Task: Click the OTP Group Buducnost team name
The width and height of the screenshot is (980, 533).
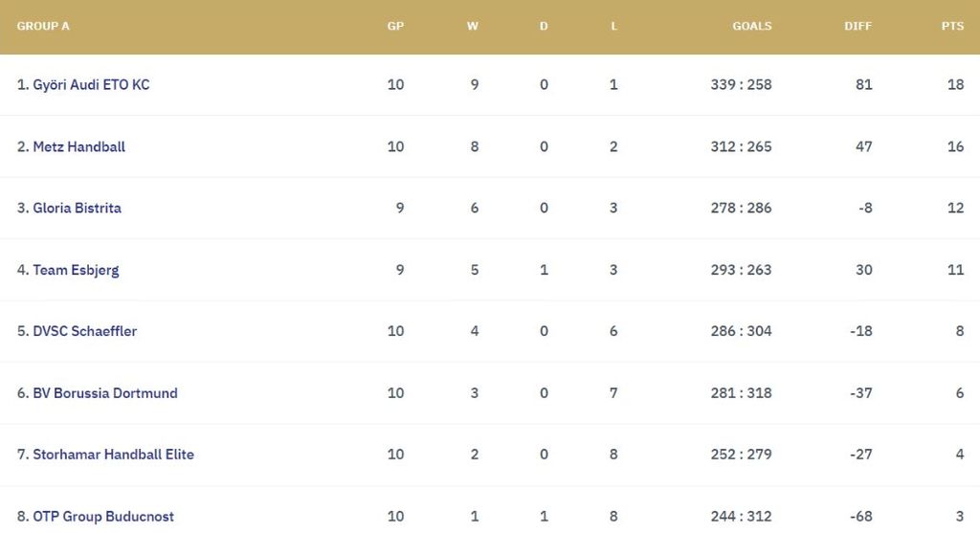Action: point(103,517)
